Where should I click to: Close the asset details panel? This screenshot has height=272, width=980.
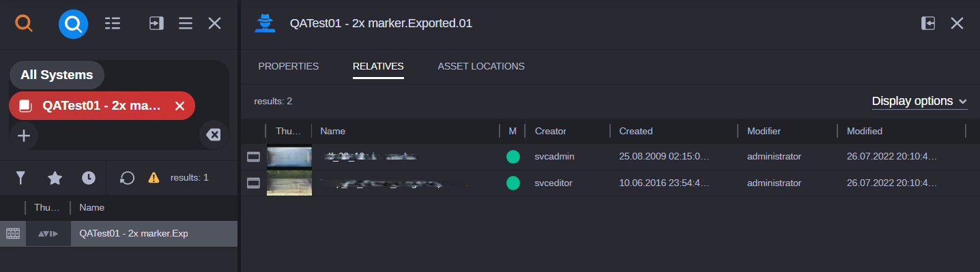click(957, 23)
